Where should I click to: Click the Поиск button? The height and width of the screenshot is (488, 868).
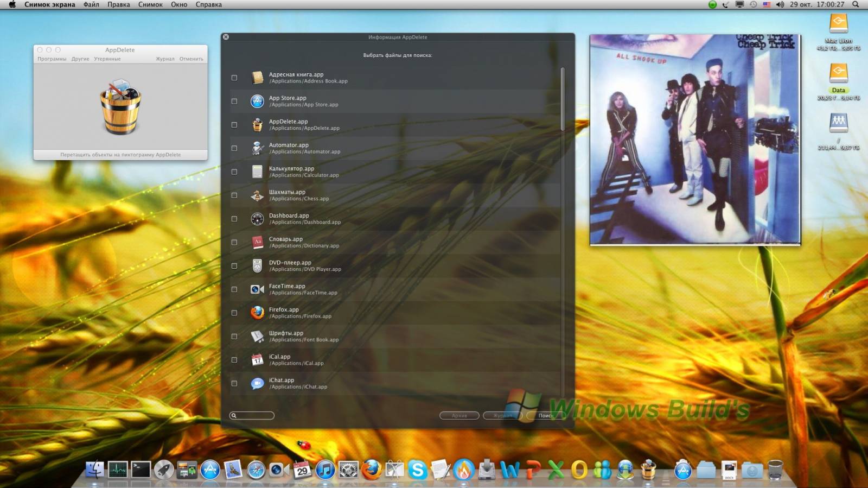(546, 415)
